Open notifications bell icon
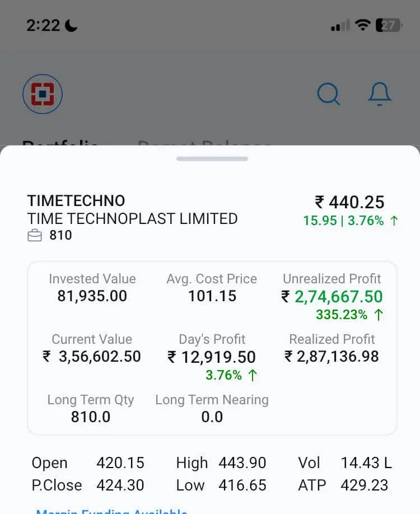The width and height of the screenshot is (420, 514). click(x=379, y=94)
